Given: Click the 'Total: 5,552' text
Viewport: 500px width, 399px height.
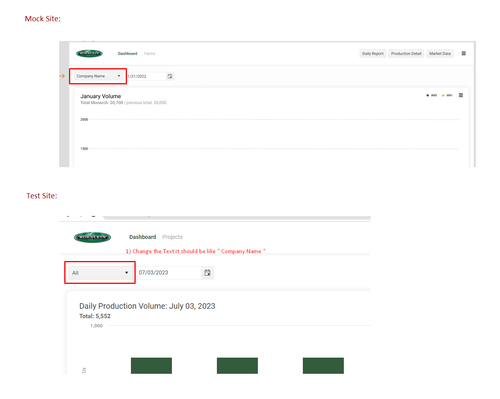Looking at the screenshot, I should click(x=95, y=316).
